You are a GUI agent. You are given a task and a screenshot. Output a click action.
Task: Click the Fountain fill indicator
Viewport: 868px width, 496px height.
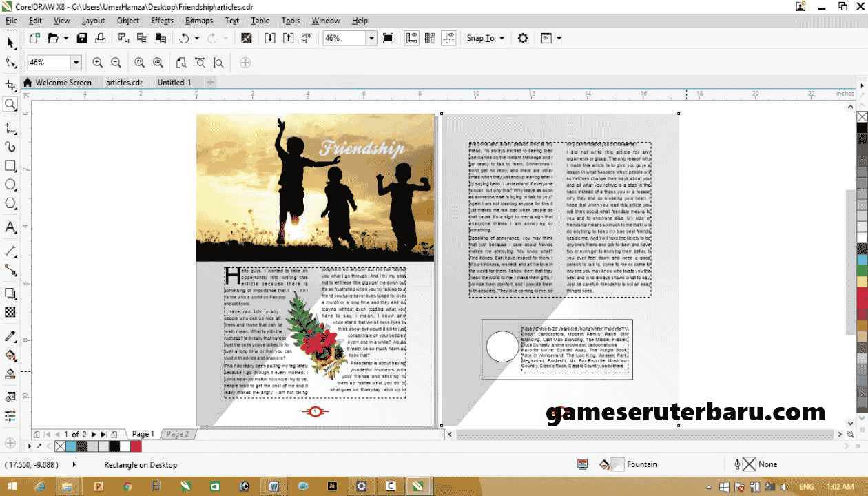tap(628, 464)
